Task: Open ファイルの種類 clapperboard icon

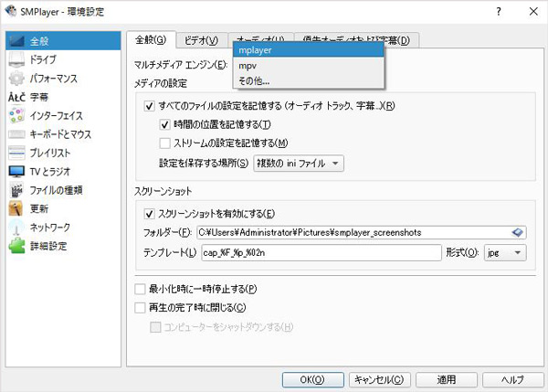Action: pos(16,190)
